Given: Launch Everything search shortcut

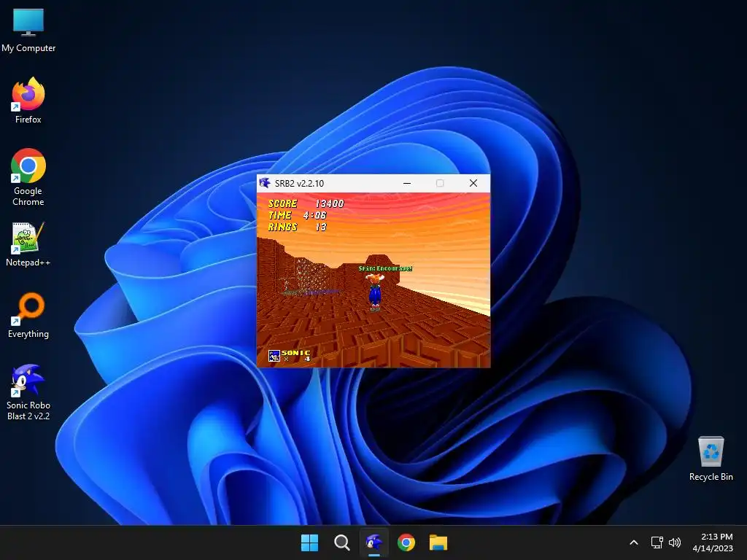Looking at the screenshot, I should [x=28, y=315].
